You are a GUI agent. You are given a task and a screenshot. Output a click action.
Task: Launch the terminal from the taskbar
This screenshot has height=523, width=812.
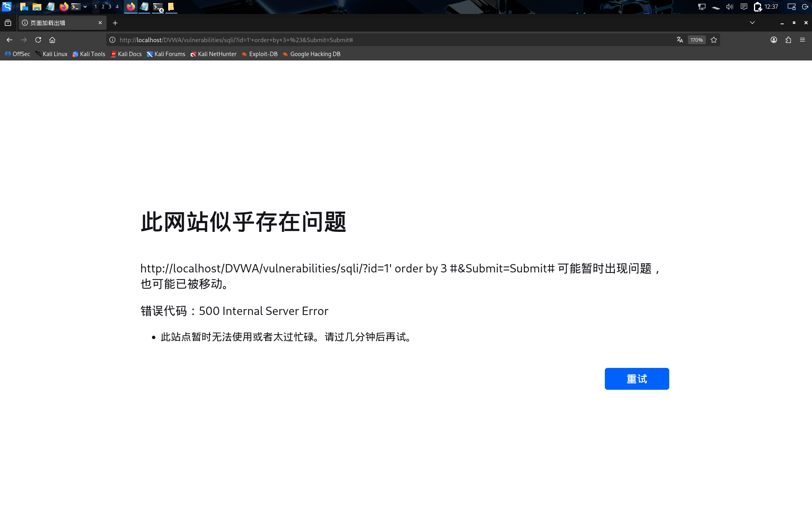pos(76,7)
